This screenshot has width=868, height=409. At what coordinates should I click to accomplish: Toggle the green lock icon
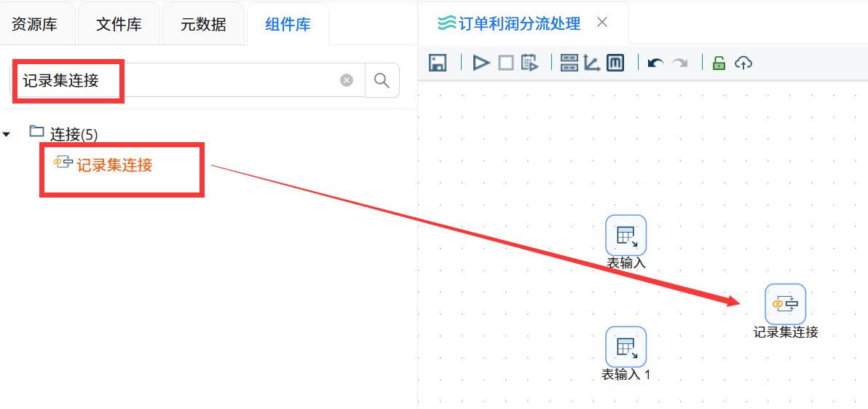(x=719, y=63)
